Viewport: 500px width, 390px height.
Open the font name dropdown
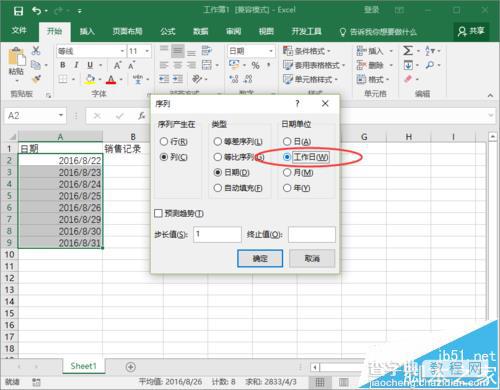tap(122, 51)
